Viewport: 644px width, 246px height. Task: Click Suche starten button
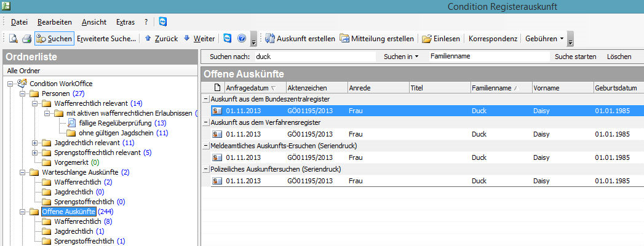[575, 57]
